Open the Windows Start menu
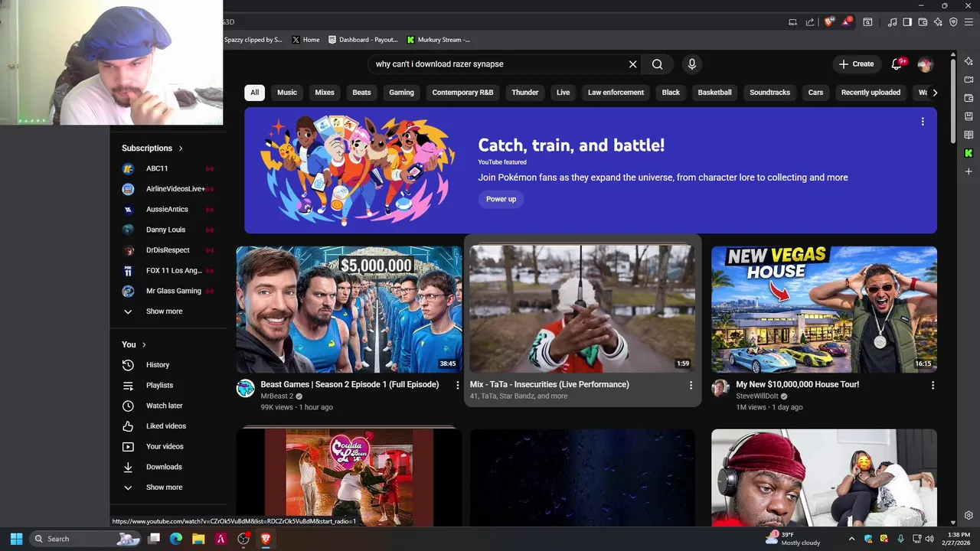980x551 pixels. (x=16, y=539)
